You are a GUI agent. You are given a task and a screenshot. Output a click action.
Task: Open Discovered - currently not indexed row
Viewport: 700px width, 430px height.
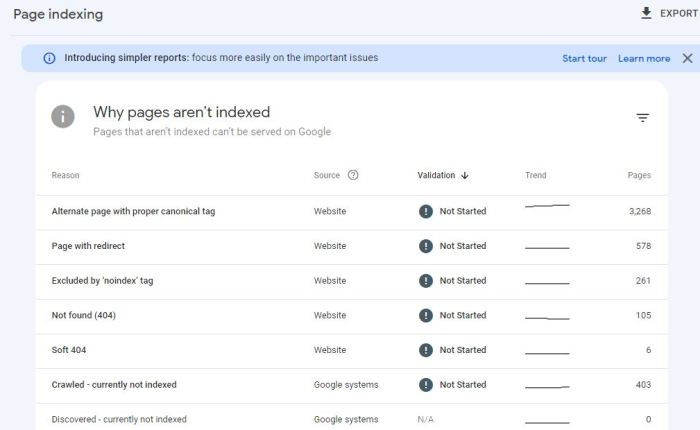click(x=119, y=419)
